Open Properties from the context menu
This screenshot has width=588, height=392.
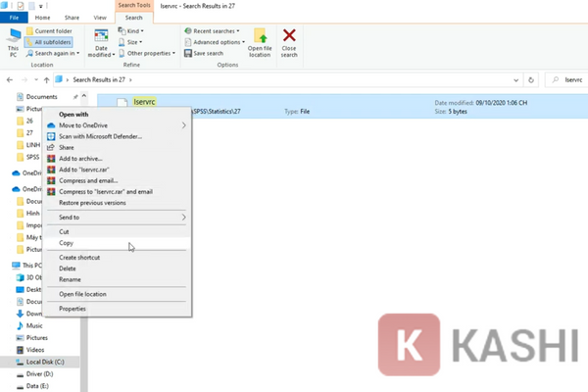[73, 308]
